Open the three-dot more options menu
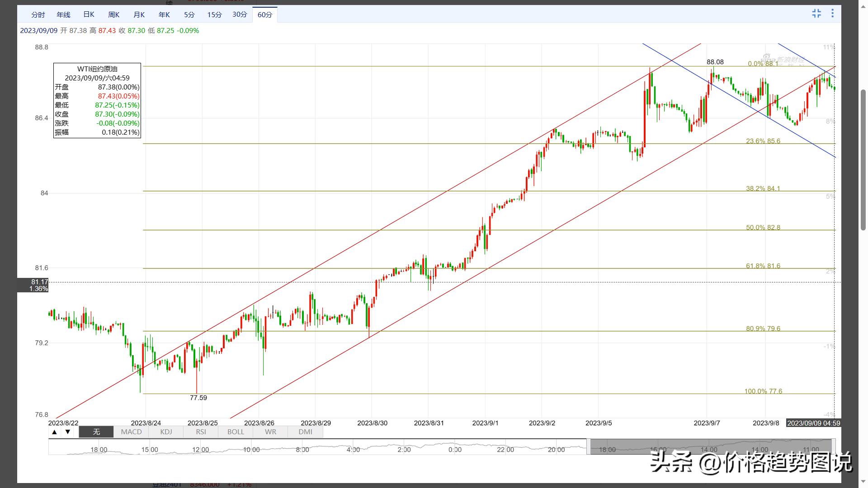The height and width of the screenshot is (488, 868). pos(832,14)
